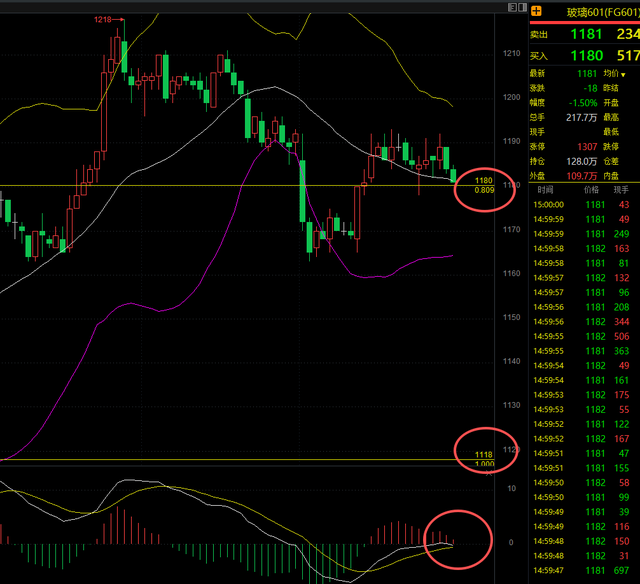Click the 卖出 ask price 1181
Image resolution: width=640 pixels, height=584 pixels.
(x=587, y=34)
